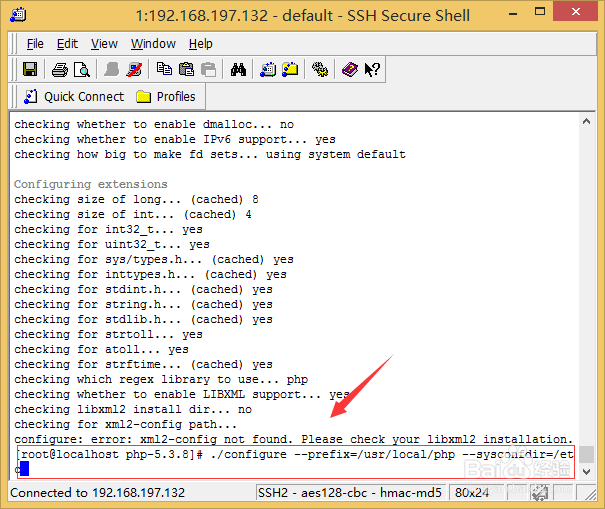Image resolution: width=605 pixels, height=509 pixels.
Task: Click the What's This help pointer icon
Action: point(372,70)
